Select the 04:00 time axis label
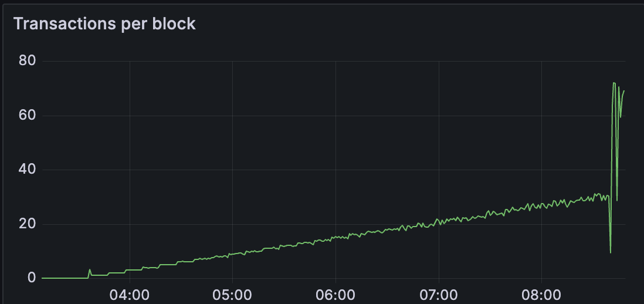The height and width of the screenshot is (304, 644). pyautogui.click(x=130, y=294)
